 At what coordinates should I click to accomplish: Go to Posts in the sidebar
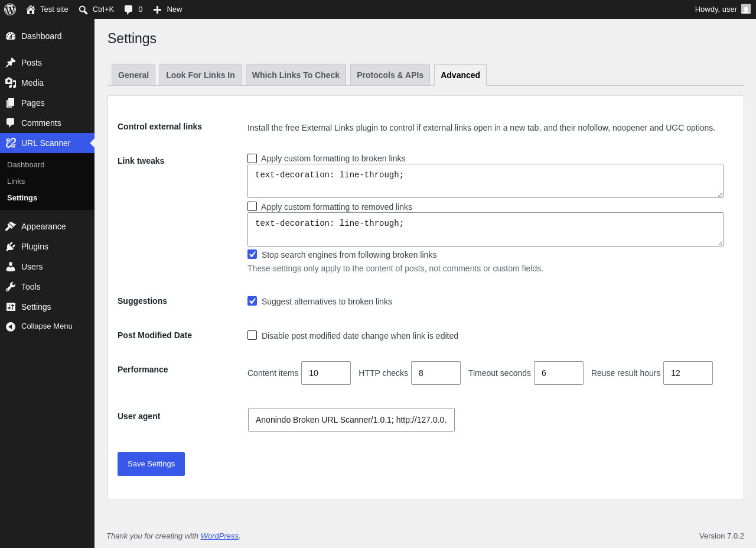point(47,63)
